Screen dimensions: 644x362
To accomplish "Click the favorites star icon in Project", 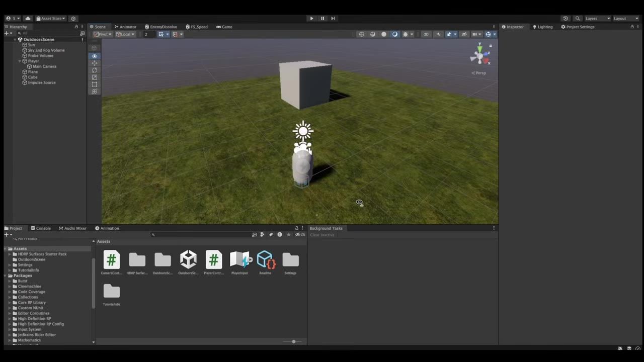I will [288, 235].
